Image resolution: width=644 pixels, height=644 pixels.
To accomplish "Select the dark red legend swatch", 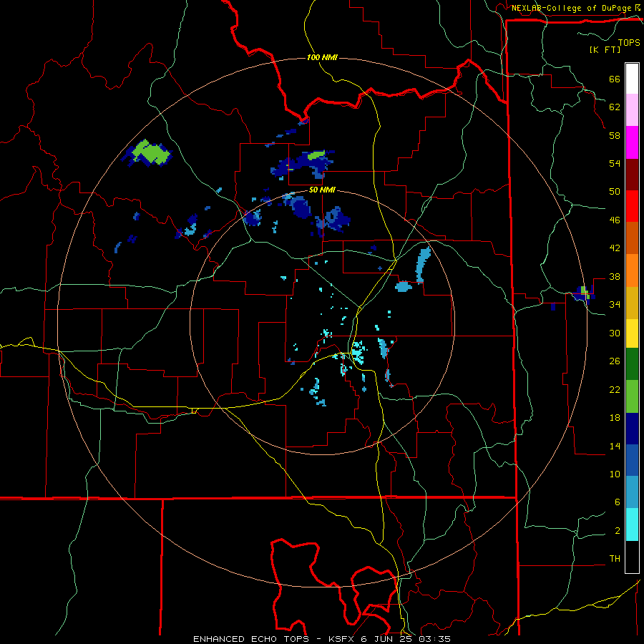I will (x=632, y=175).
